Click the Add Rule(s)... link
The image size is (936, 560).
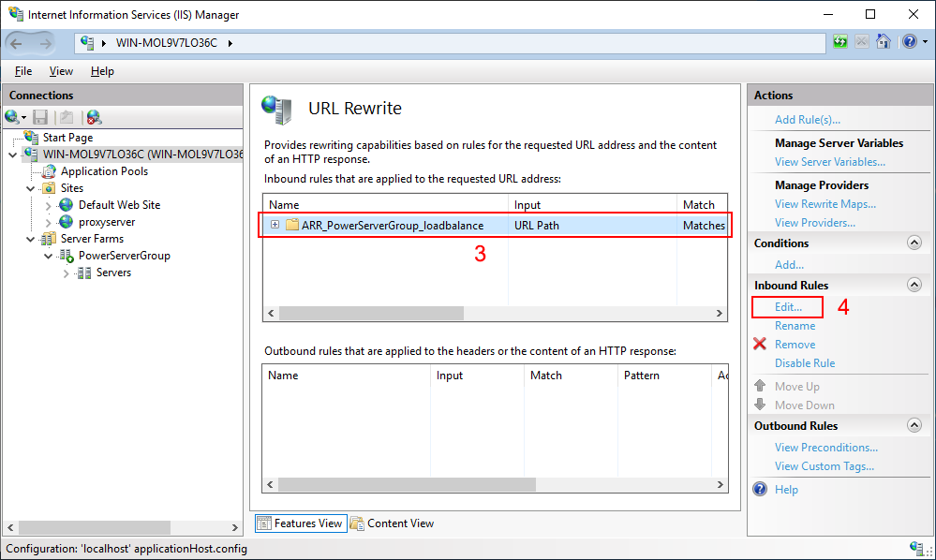(807, 120)
